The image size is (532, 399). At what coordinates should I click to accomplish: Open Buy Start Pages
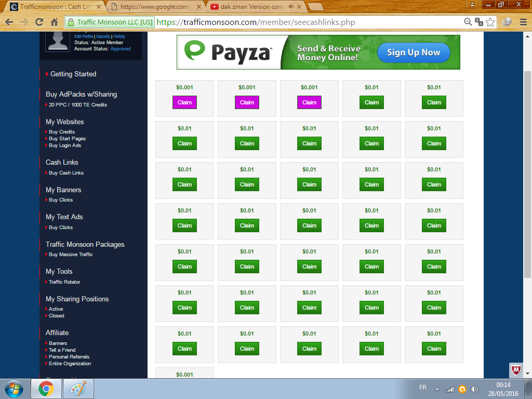(67, 138)
